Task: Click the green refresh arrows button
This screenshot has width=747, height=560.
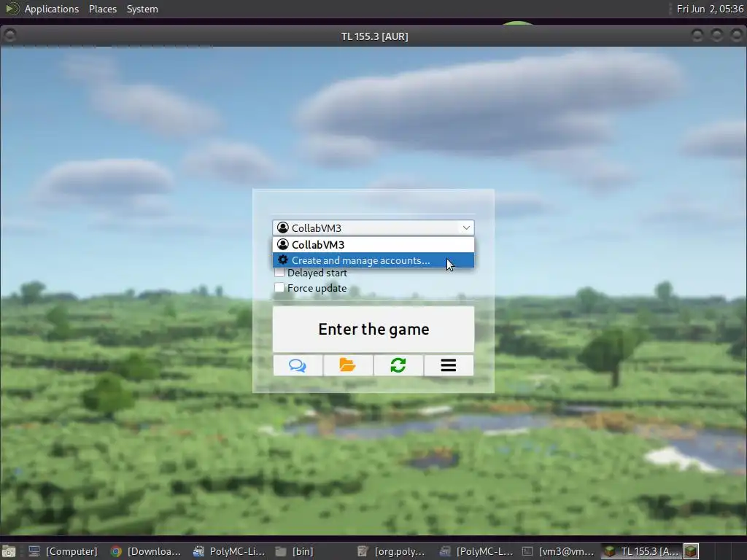Action: point(398,365)
